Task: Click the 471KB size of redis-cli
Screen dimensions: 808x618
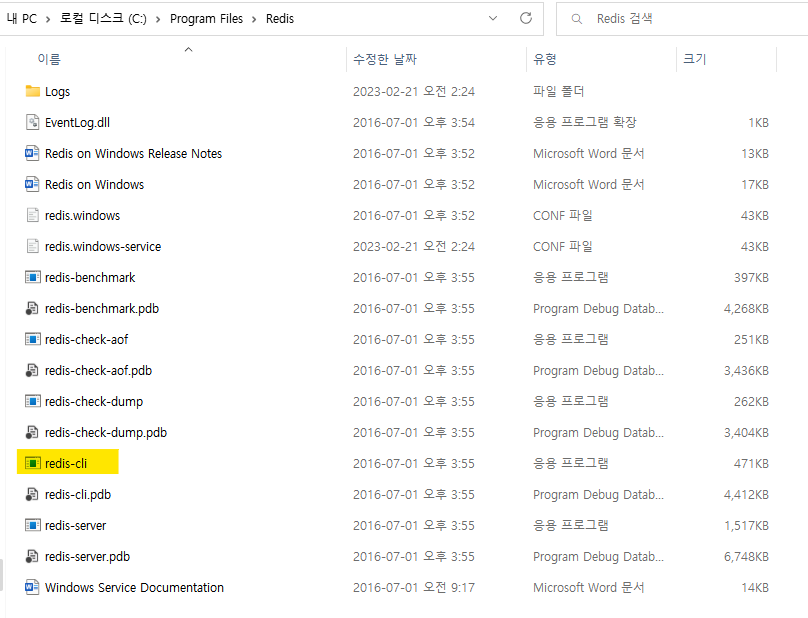Action: pyautogui.click(x=751, y=463)
